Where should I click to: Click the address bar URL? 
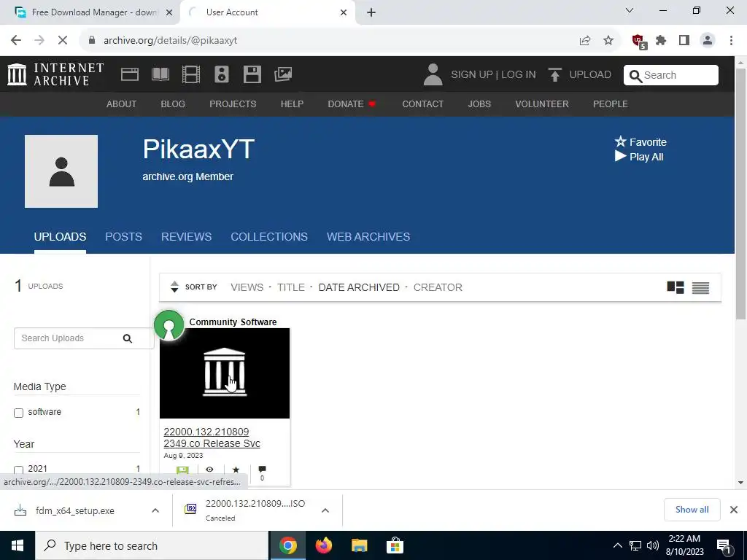pos(171,41)
